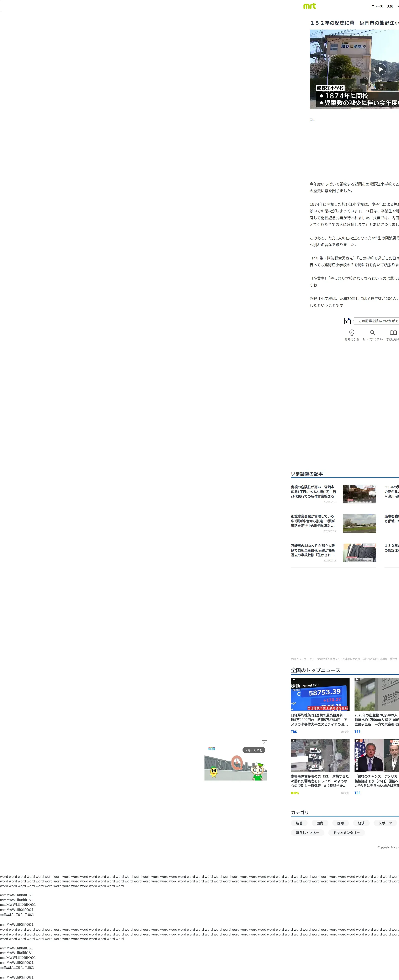Select the 新着 category chip

[299, 823]
